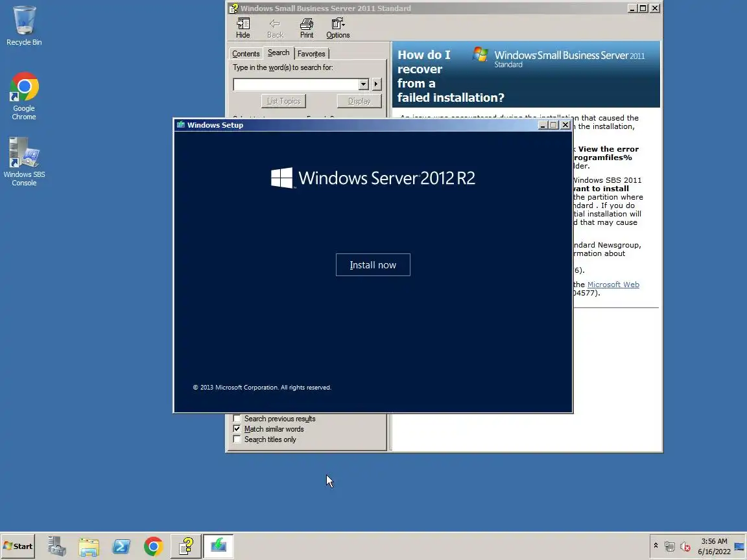Click the muted volume tray icon
The width and height of the screenshot is (747, 560).
point(685,546)
